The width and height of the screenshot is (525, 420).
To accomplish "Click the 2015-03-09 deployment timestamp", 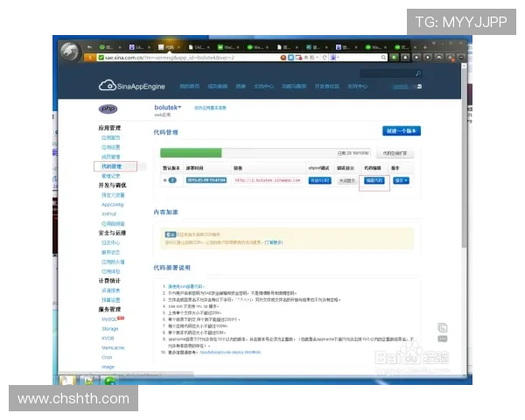I will click(206, 180).
